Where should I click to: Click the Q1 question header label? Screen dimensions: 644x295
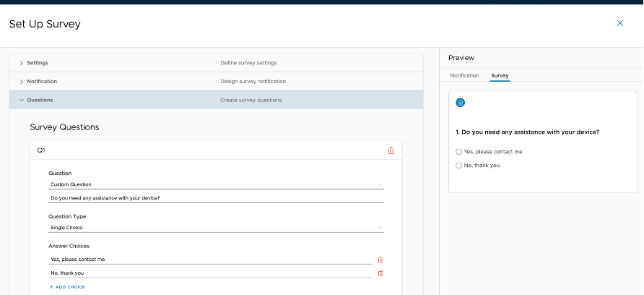(41, 150)
